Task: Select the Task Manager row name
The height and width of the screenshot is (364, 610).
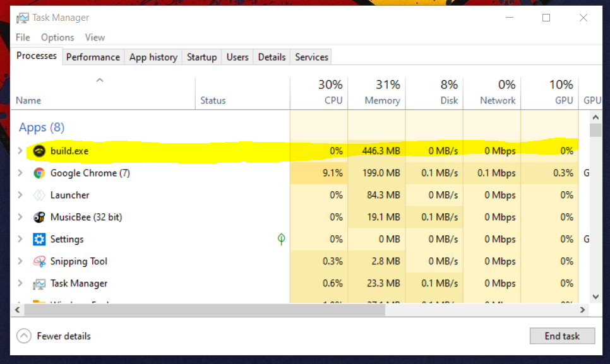Action: (x=79, y=284)
